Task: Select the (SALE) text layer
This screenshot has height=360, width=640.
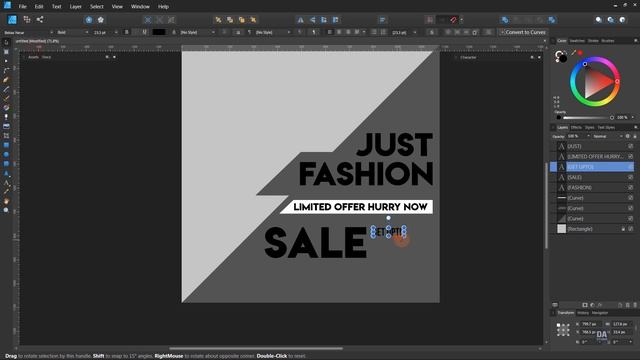Action: click(591, 177)
